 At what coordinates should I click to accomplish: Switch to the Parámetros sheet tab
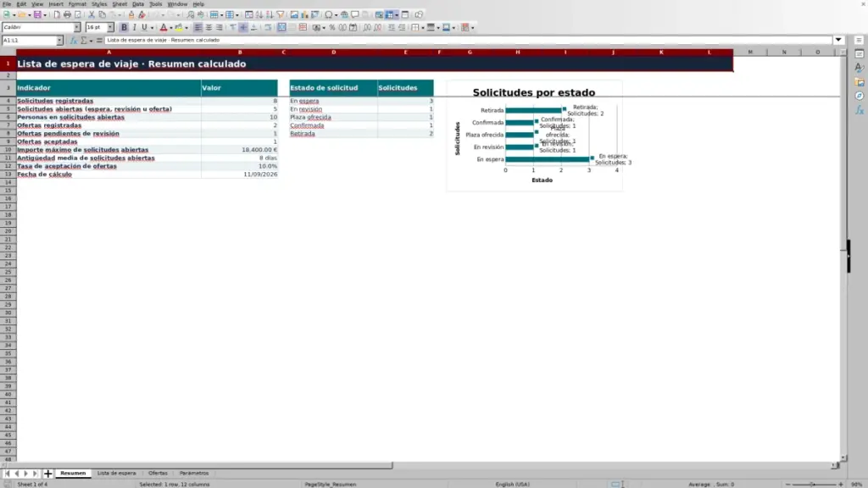point(194,474)
